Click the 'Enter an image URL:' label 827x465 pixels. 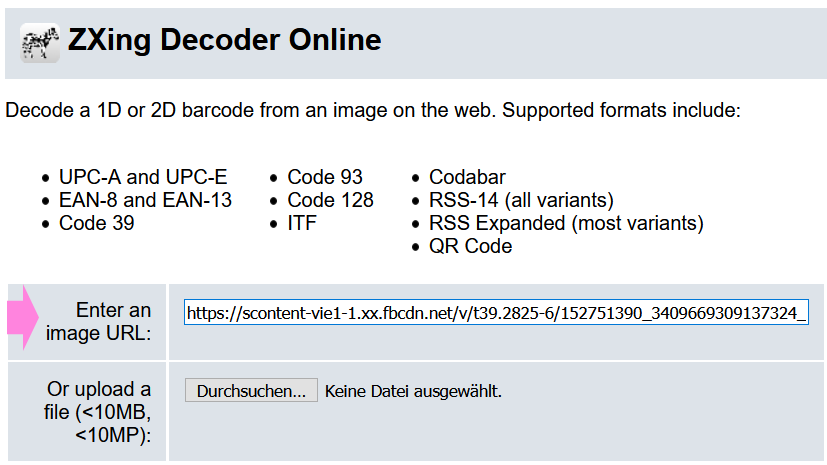pos(99,321)
